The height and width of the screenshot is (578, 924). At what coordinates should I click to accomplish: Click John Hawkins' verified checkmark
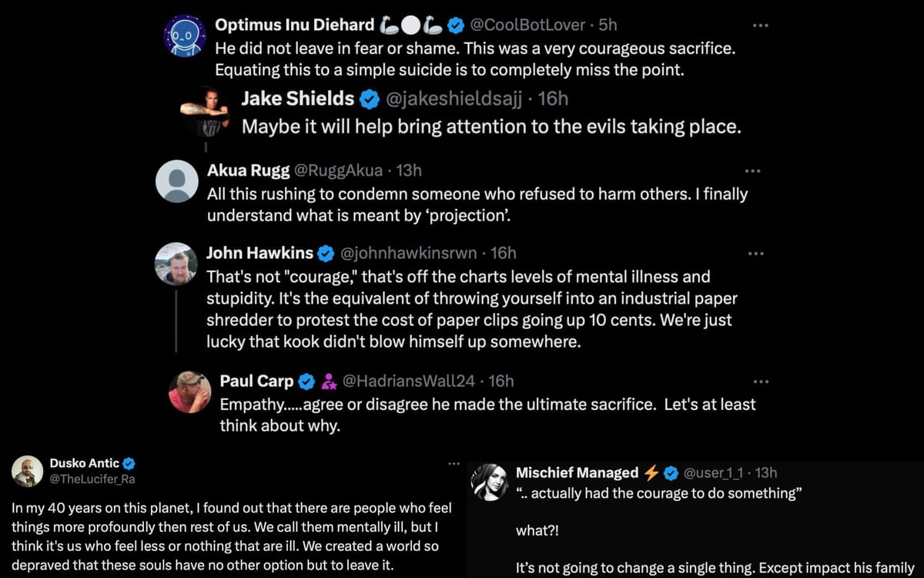(x=326, y=253)
